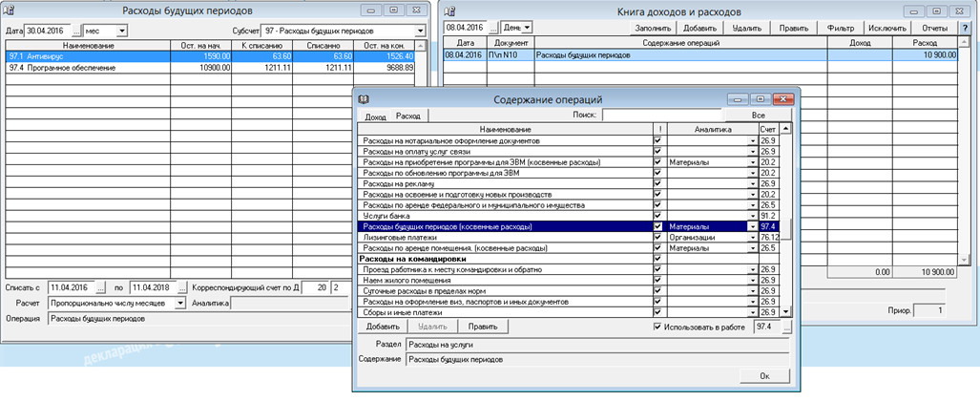Open the Расчет dropdown Пропорционально числу месяцев
The width and height of the screenshot is (980, 401).
(x=180, y=303)
